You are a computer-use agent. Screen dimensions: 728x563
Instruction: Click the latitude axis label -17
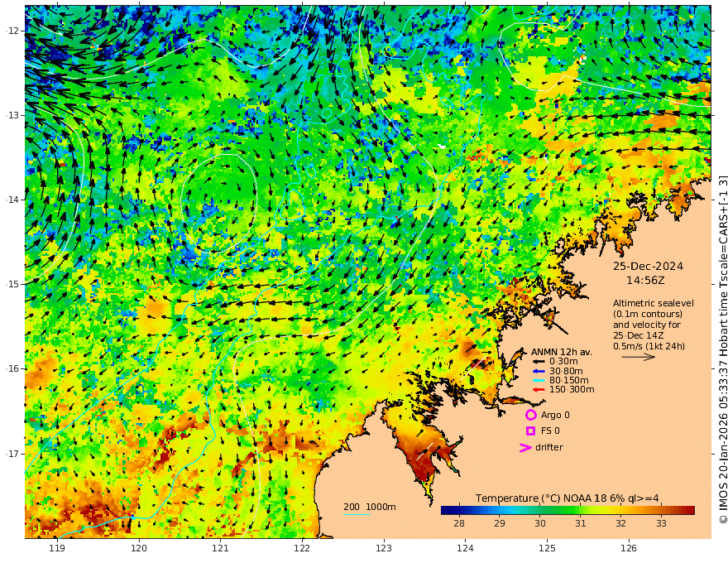(x=12, y=454)
